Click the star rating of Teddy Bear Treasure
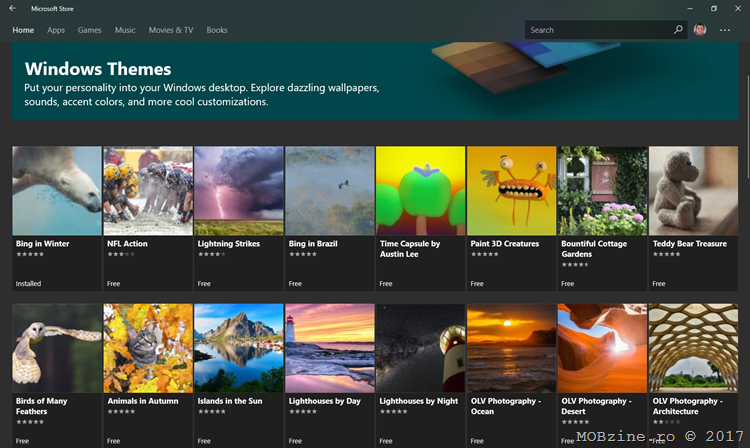This screenshot has height=448, width=750. 666,254
